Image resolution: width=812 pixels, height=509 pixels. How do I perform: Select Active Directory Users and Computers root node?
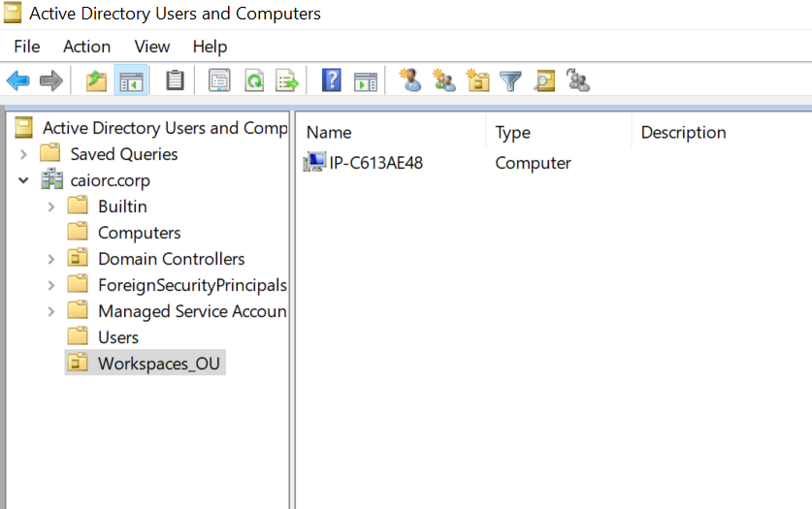[x=165, y=128]
